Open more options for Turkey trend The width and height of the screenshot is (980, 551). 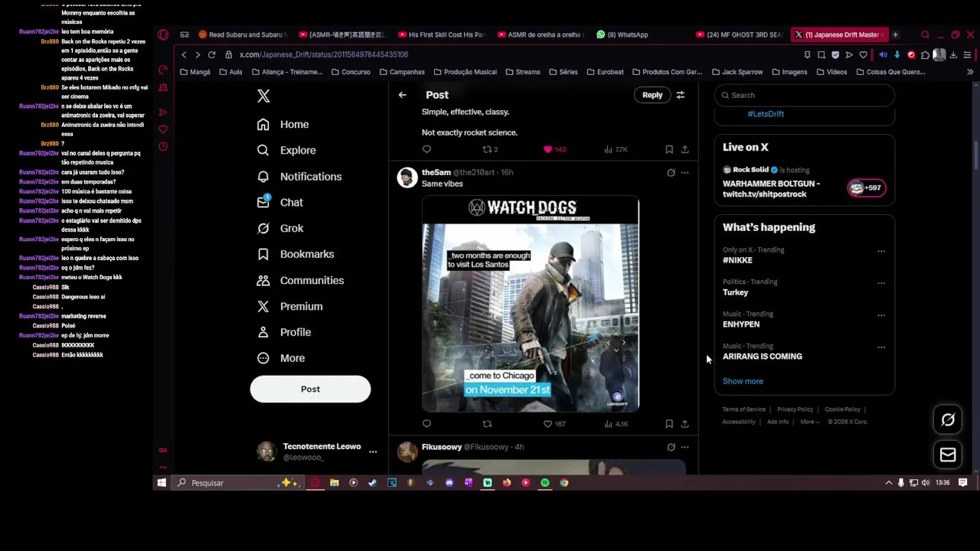(881, 283)
